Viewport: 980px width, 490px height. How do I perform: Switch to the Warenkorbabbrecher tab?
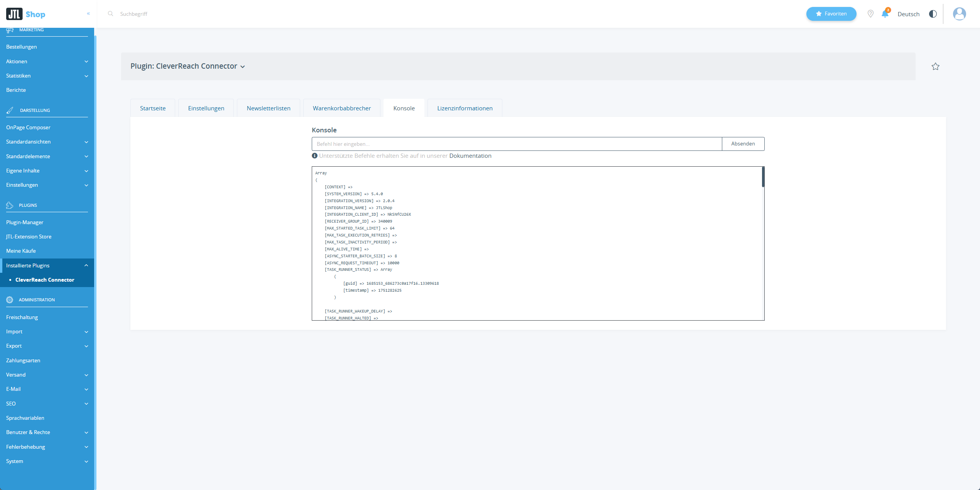click(x=342, y=108)
